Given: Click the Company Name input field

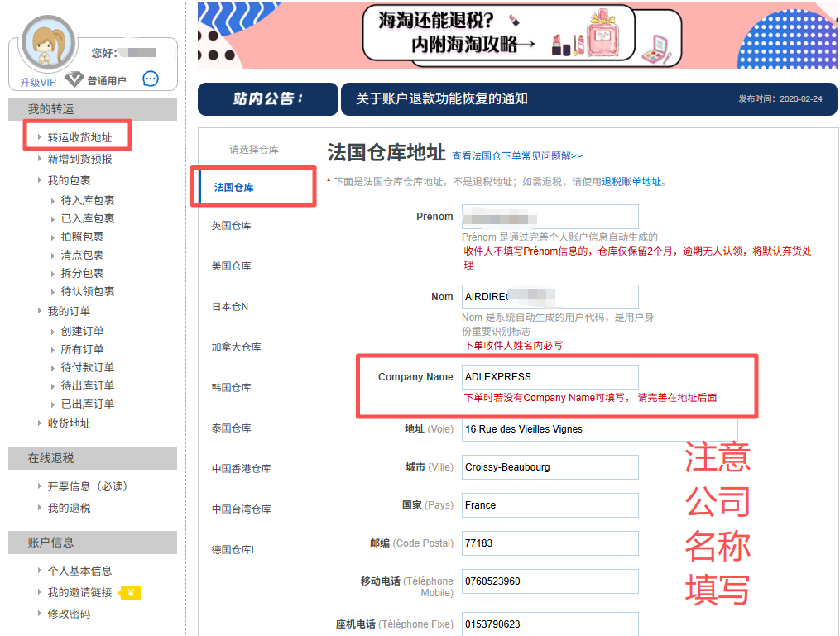Looking at the screenshot, I should 550,377.
